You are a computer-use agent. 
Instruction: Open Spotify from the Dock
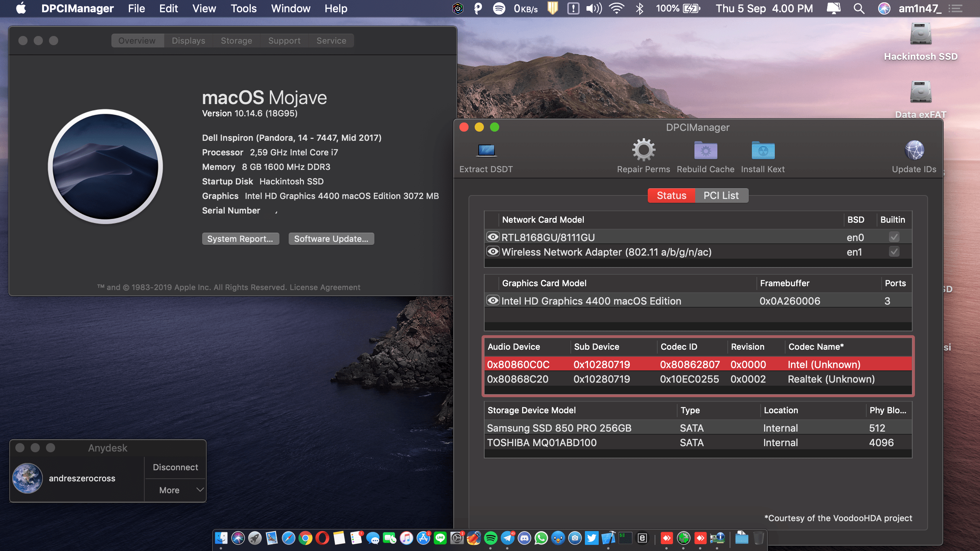[x=490, y=538]
